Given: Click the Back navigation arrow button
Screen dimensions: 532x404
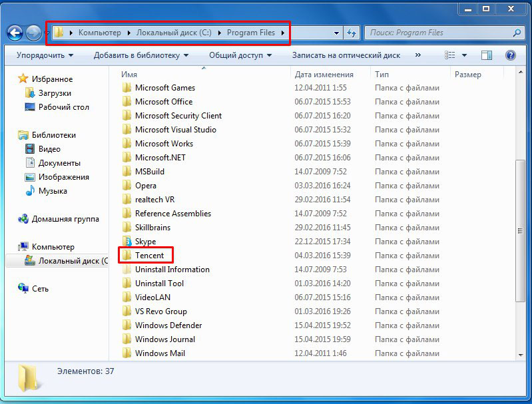Looking at the screenshot, I should pyautogui.click(x=15, y=33).
